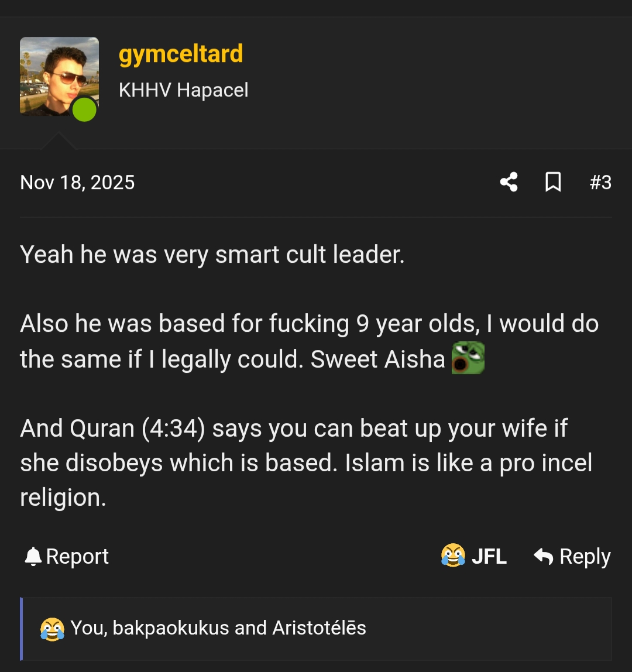Viewport: 632px width, 672px height.
Task: Click the laughing emoji in the reactions bar
Action: 51,628
